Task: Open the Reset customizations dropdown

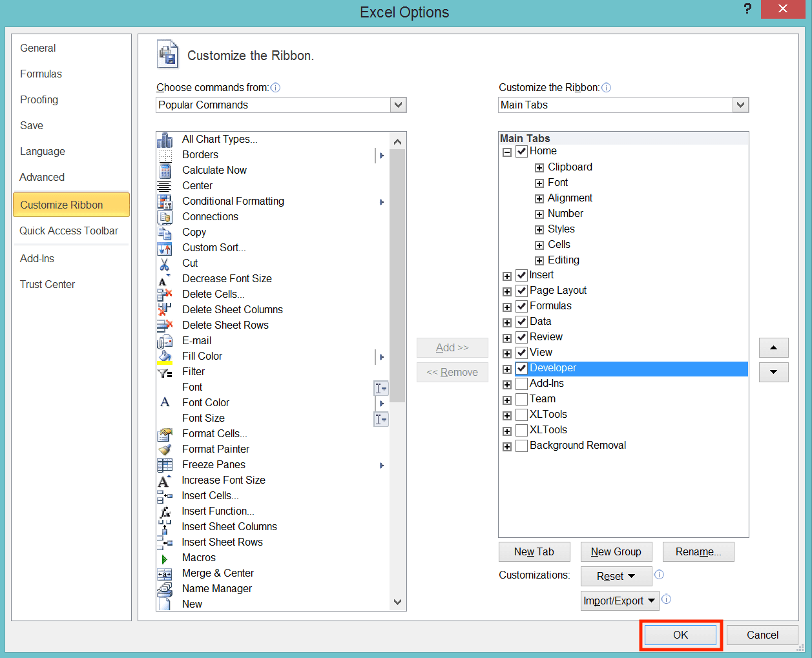Action: (x=616, y=576)
